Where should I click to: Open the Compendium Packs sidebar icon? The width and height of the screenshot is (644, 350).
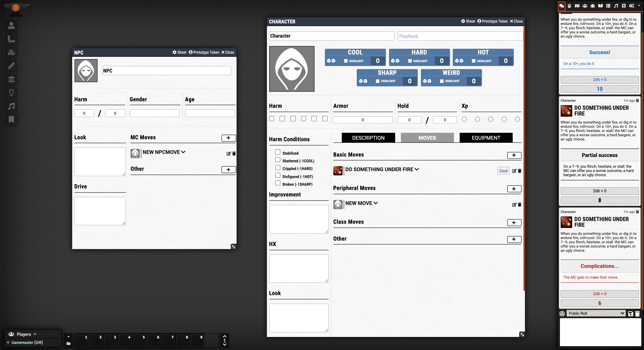[624, 6]
